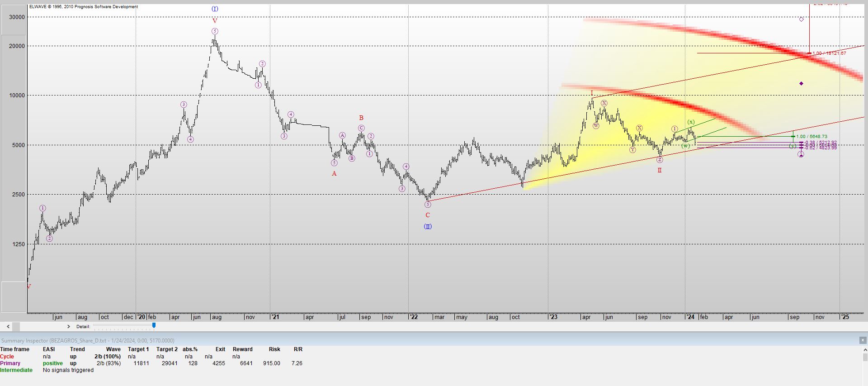Click the Detail slider handle
Image resolution: width=868 pixels, height=386 pixels.
tap(154, 325)
